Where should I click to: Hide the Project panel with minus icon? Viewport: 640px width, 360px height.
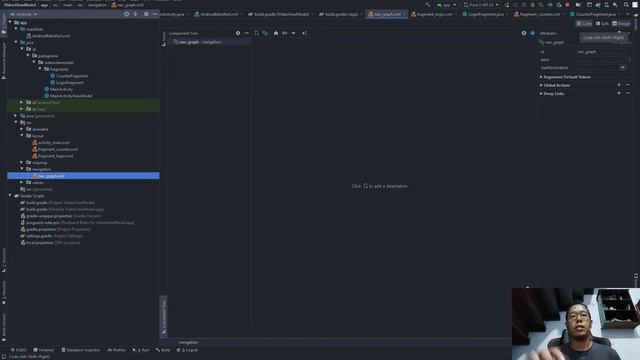point(155,14)
